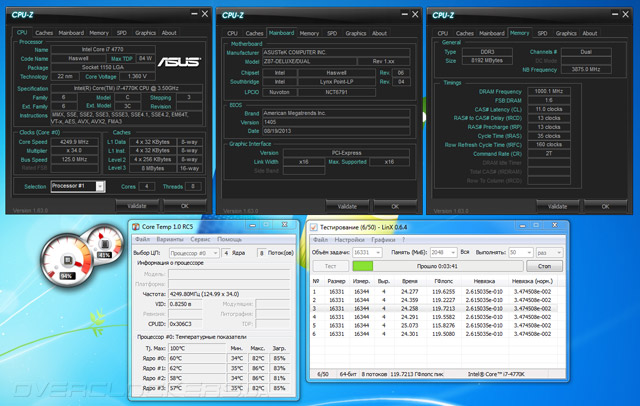Click the Частота field in Core Temp

coord(229,294)
